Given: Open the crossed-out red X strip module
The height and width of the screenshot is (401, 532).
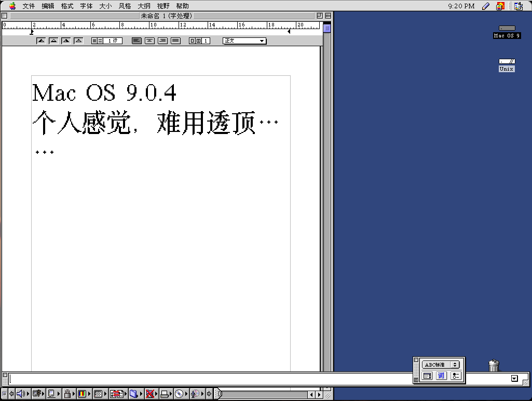Looking at the screenshot, I should 152,394.
